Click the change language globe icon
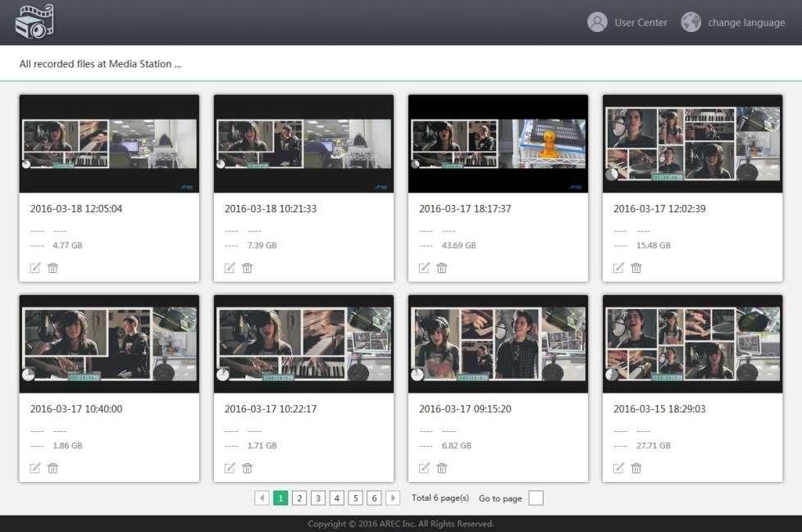The image size is (802, 532). [690, 22]
